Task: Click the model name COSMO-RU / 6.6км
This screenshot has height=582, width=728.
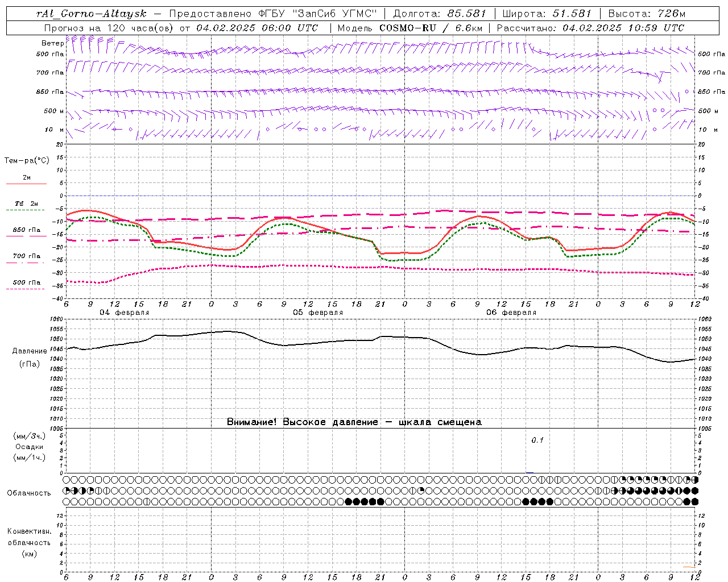Action: click(431, 28)
